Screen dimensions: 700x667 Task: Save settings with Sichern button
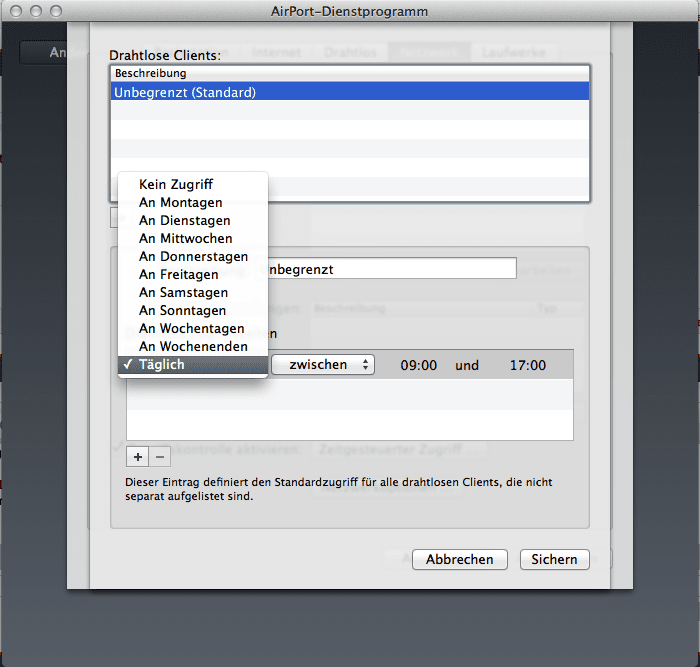coord(554,559)
